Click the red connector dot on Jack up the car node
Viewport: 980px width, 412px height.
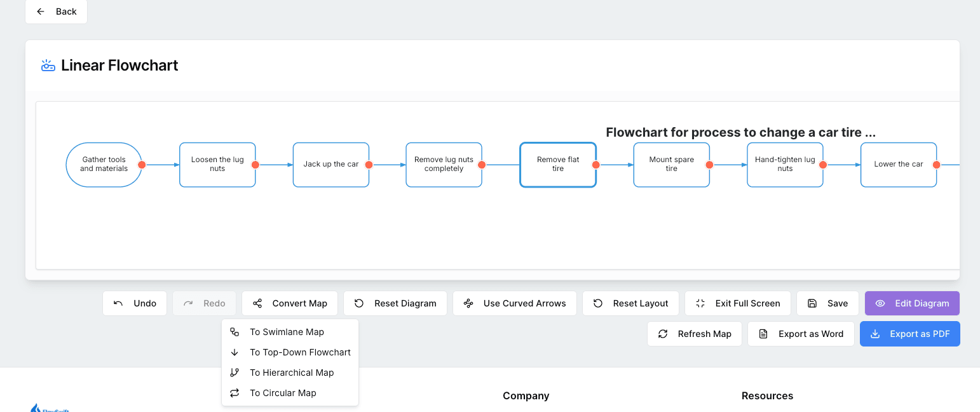(369, 165)
